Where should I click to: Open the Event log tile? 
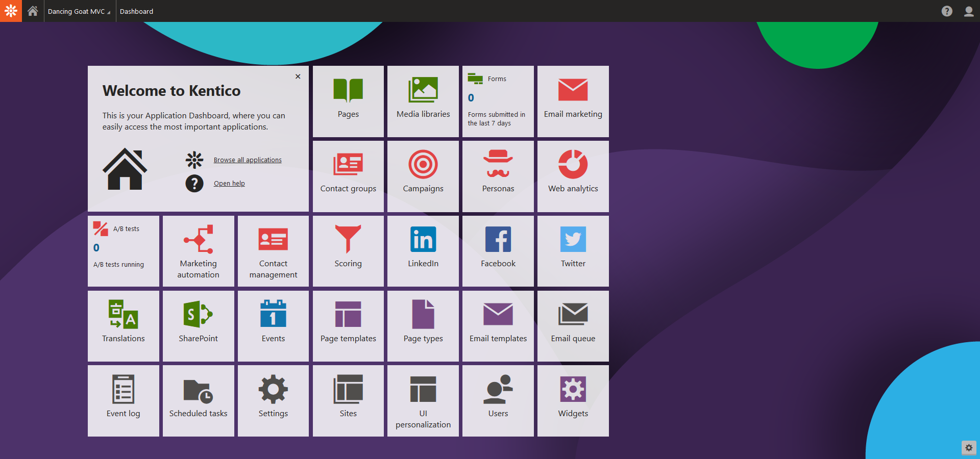(124, 401)
